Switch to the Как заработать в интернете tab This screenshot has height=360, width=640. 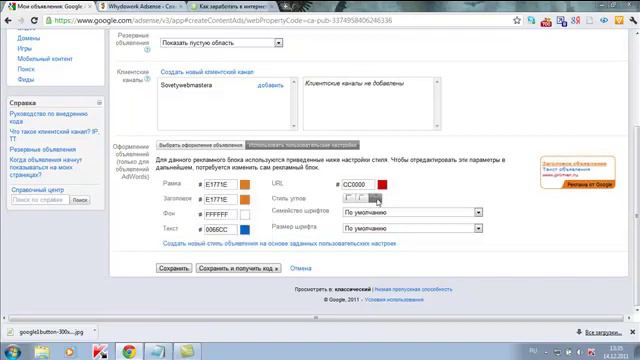click(232, 7)
